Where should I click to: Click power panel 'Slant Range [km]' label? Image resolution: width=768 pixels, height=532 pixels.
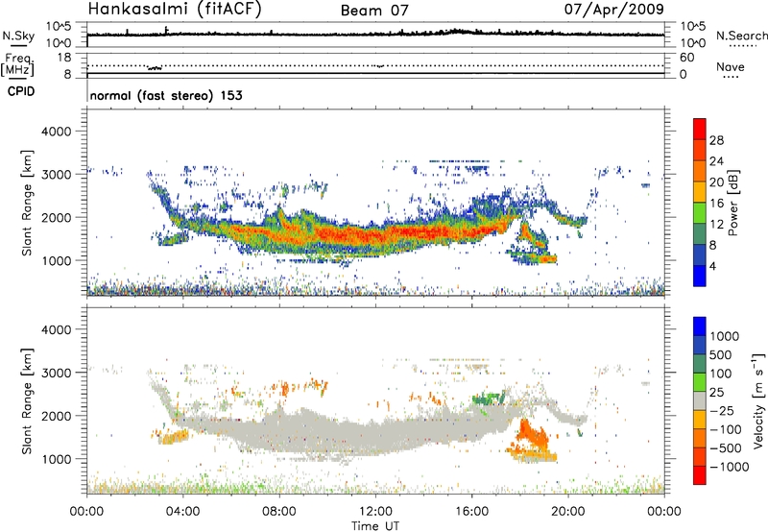tap(27, 203)
